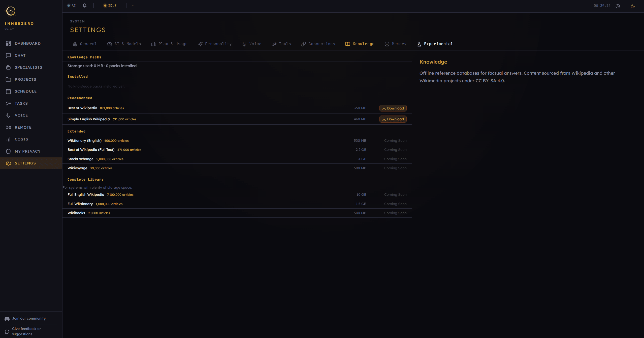Click the Extended section heading
Image resolution: width=644 pixels, height=338 pixels.
click(x=76, y=131)
